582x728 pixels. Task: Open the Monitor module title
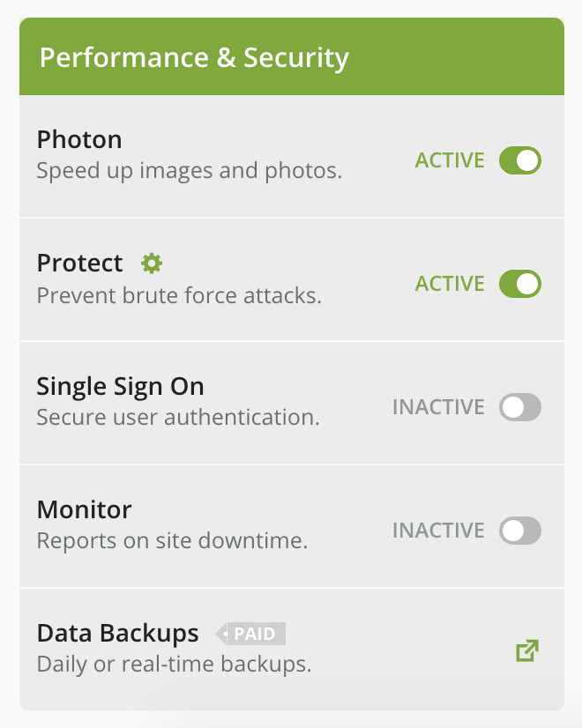[84, 509]
